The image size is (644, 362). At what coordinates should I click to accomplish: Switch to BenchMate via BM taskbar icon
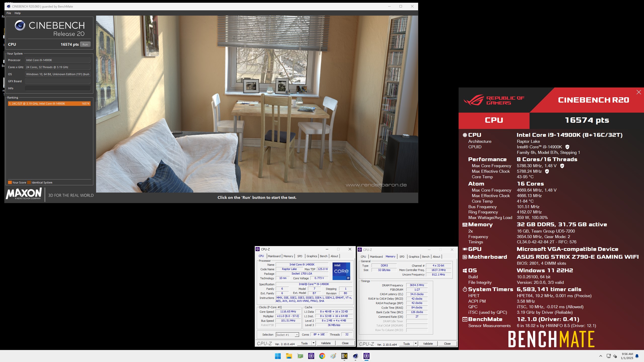(344, 356)
